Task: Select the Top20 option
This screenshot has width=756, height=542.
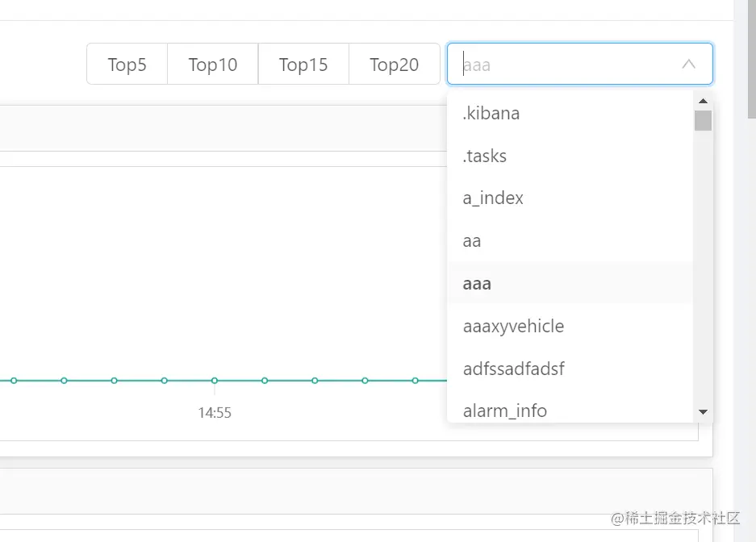Action: (x=395, y=65)
